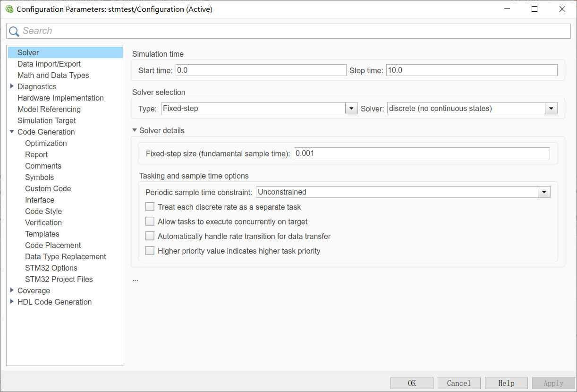Expand the Coverage tree node
Viewport: 577px width, 392px height.
[x=12, y=290]
